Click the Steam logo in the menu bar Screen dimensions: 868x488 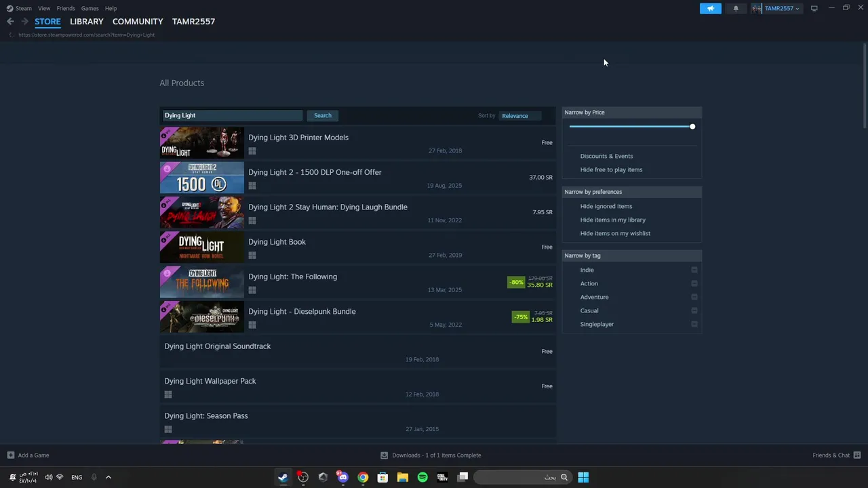(9, 8)
